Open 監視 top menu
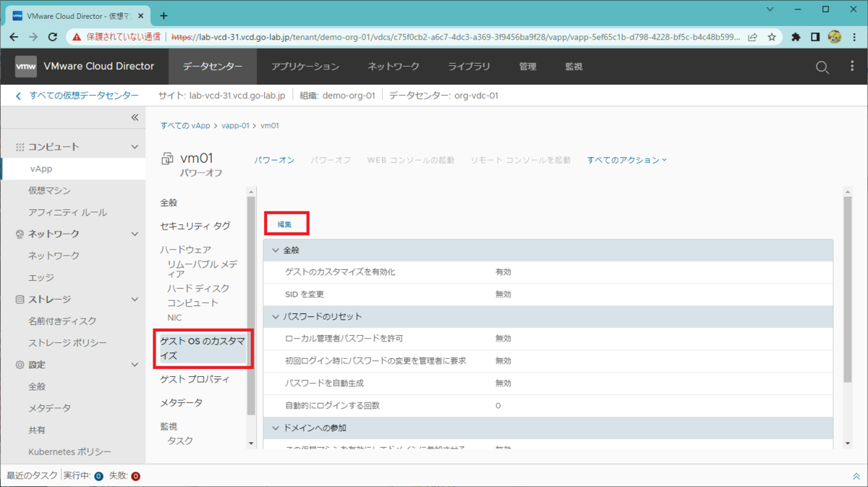The height and width of the screenshot is (487, 868). (574, 67)
